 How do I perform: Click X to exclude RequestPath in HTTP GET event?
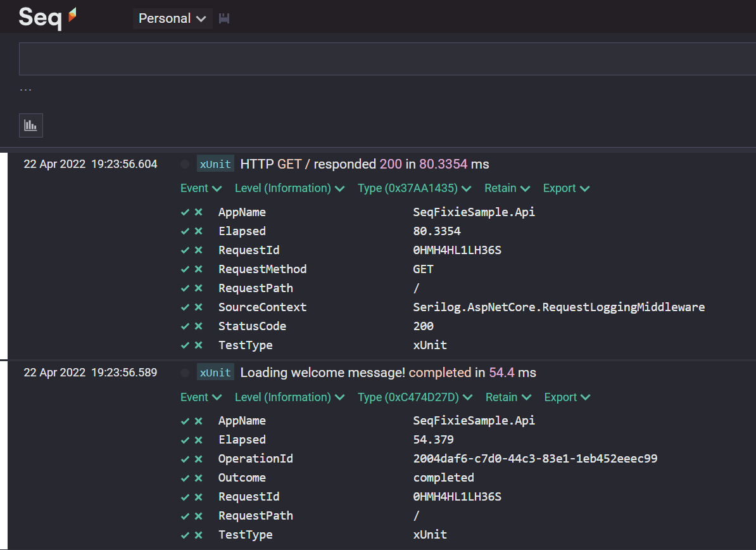tap(198, 288)
